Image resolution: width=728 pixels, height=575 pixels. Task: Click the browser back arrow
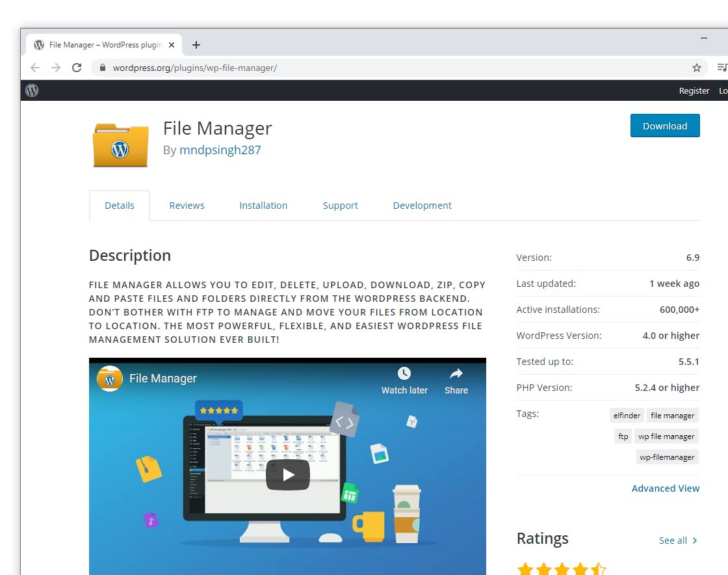35,68
